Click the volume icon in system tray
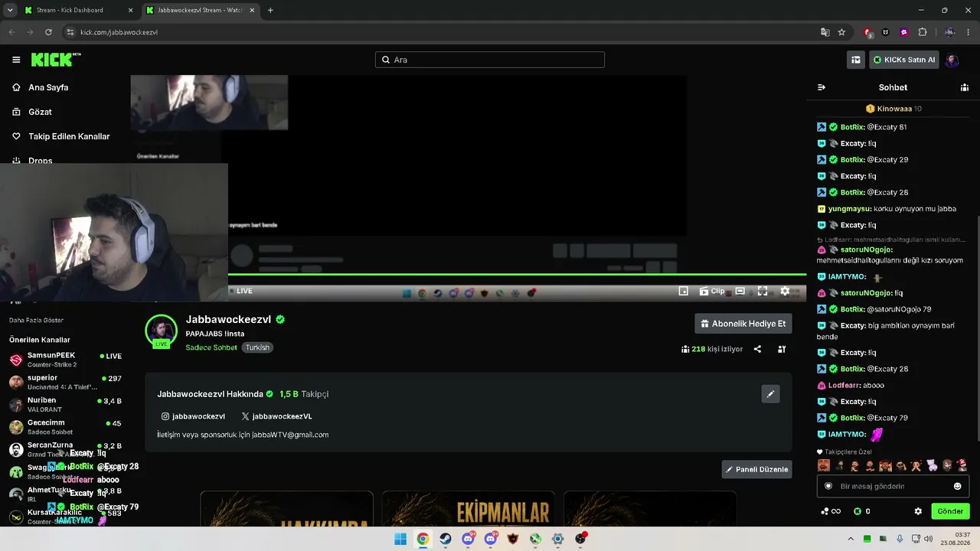The height and width of the screenshot is (551, 980). 929,539
